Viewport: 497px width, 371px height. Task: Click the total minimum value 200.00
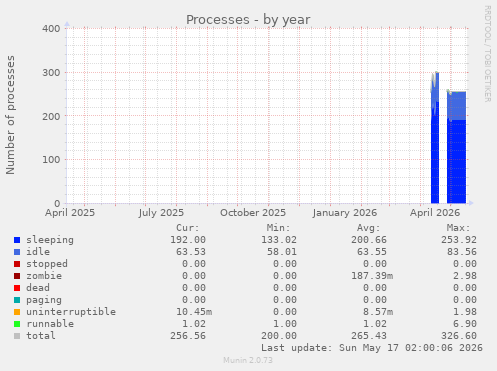coord(279,336)
